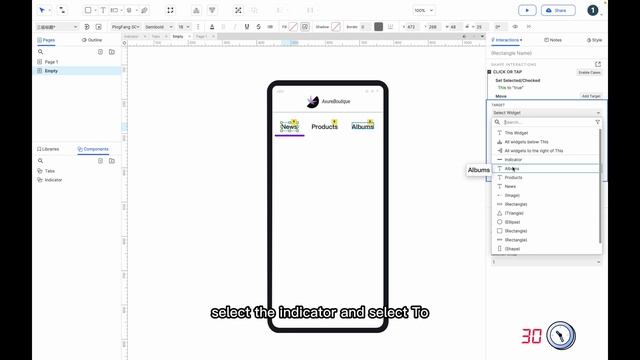Select the Empty page in pages list
640x360 pixels.
(x=76, y=71)
